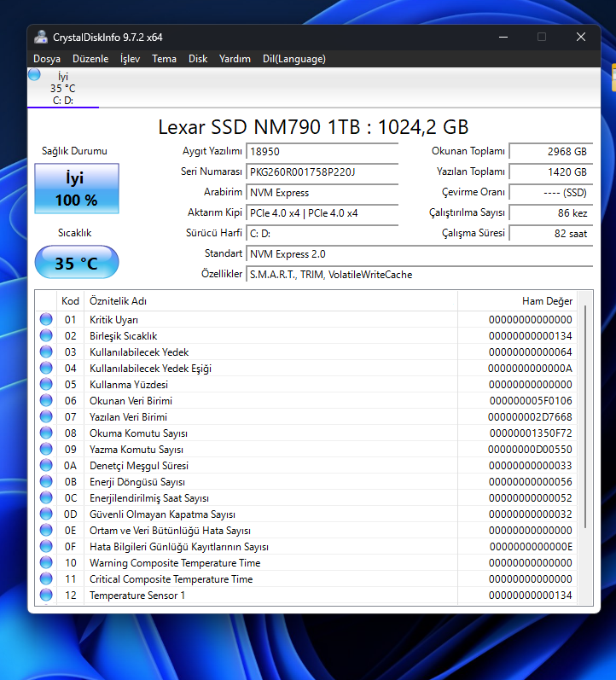This screenshot has height=680, width=616.
Task: Open the Dil(Language) menu
Action: (x=293, y=59)
